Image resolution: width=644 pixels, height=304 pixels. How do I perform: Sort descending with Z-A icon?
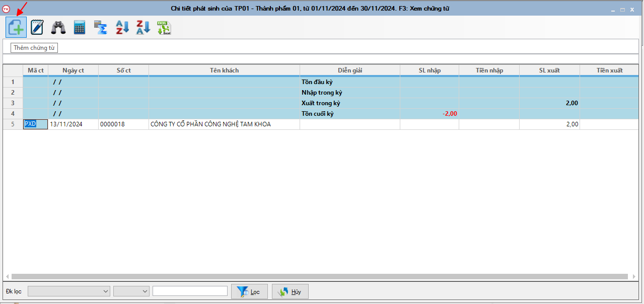pos(143,28)
